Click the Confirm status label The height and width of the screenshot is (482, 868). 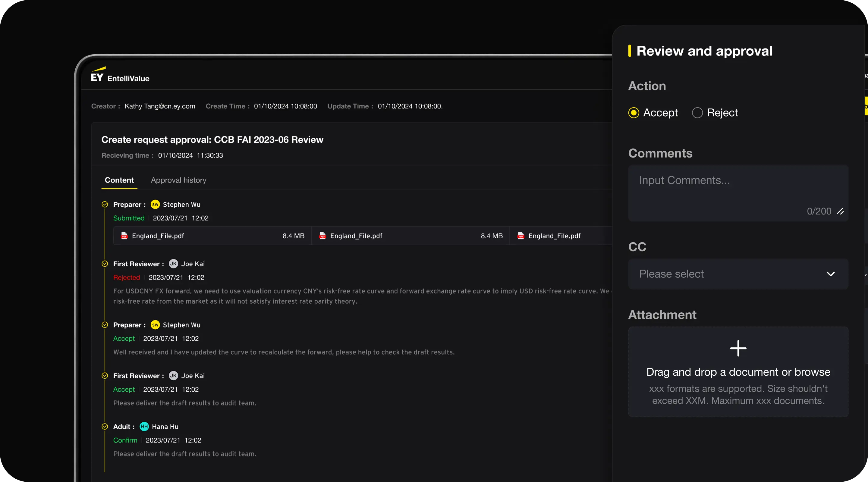tap(125, 440)
